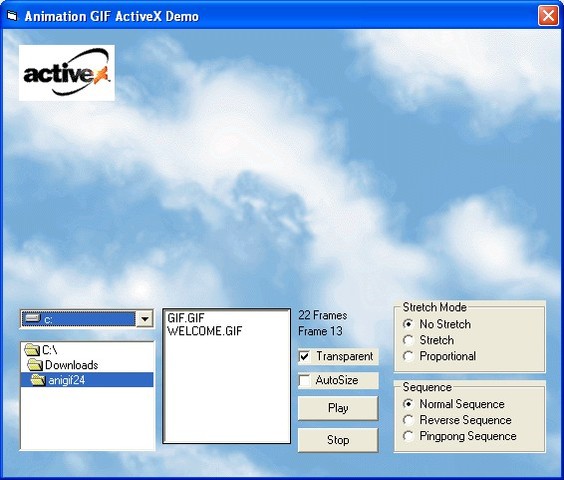The width and height of the screenshot is (564, 480).
Task: Toggle the Transparent checkbox
Action: pos(304,357)
